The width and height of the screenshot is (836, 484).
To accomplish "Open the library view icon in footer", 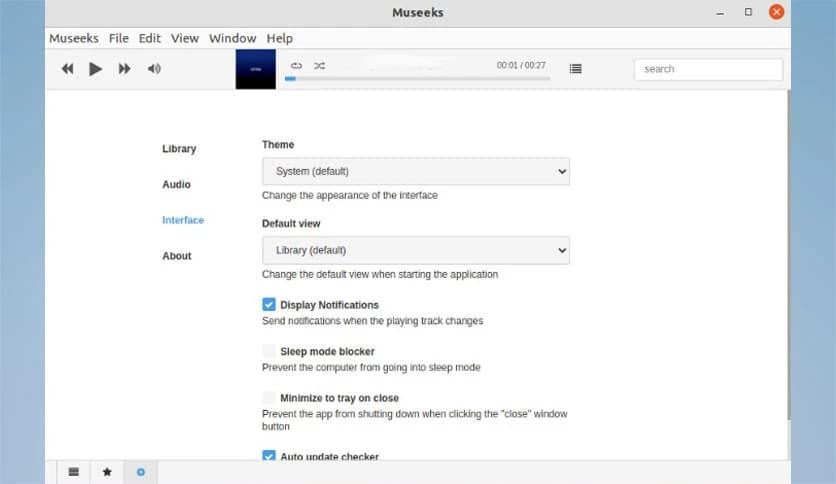I will pos(74,472).
